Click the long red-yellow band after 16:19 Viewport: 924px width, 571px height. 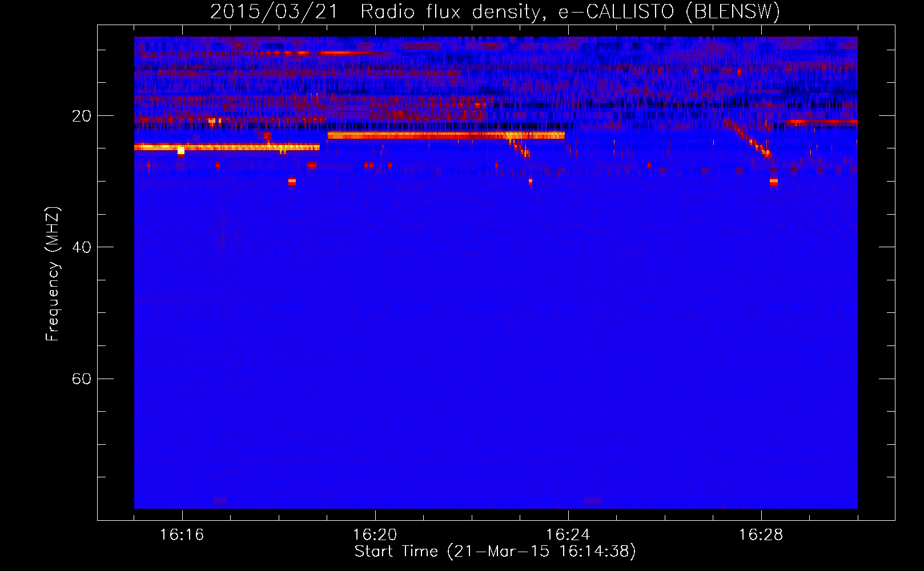pyautogui.click(x=446, y=135)
